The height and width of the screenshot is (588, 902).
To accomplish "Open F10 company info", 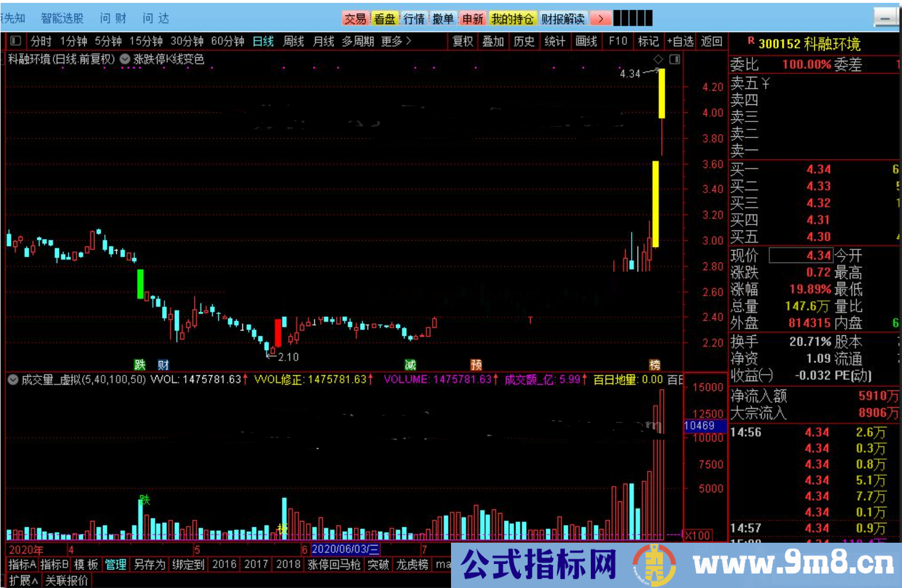I will [x=618, y=41].
